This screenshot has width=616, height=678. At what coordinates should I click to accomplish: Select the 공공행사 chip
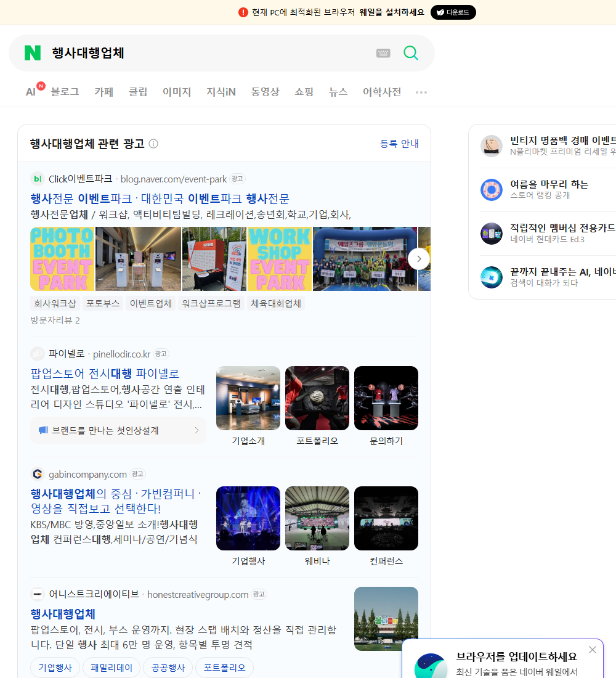pyautogui.click(x=168, y=668)
